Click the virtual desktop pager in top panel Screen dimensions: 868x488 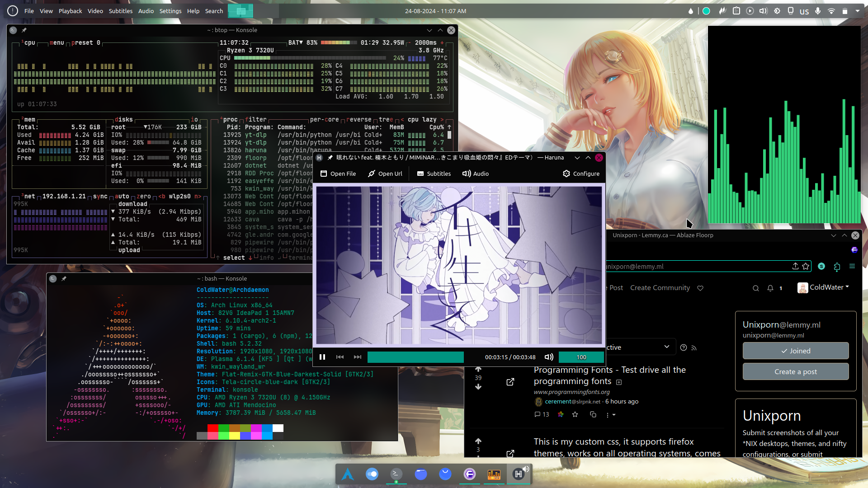241,11
